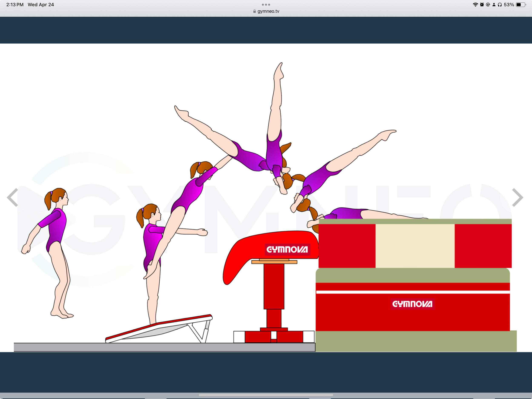Click the user silhouette status icon

click(494, 4)
